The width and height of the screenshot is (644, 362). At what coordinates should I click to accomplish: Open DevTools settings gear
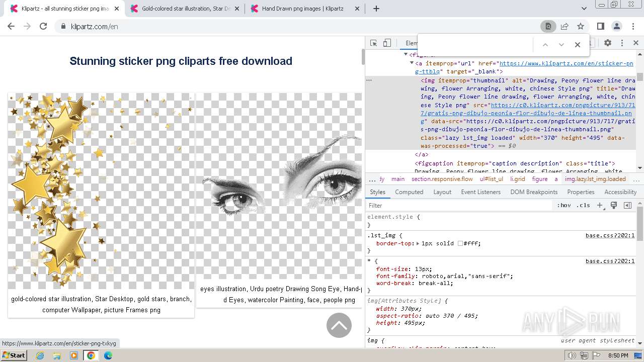point(608,43)
